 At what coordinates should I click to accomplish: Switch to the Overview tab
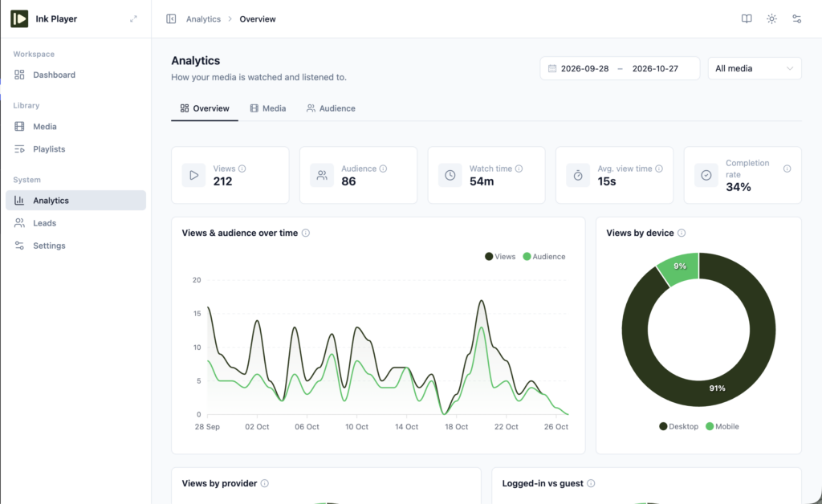pyautogui.click(x=205, y=108)
